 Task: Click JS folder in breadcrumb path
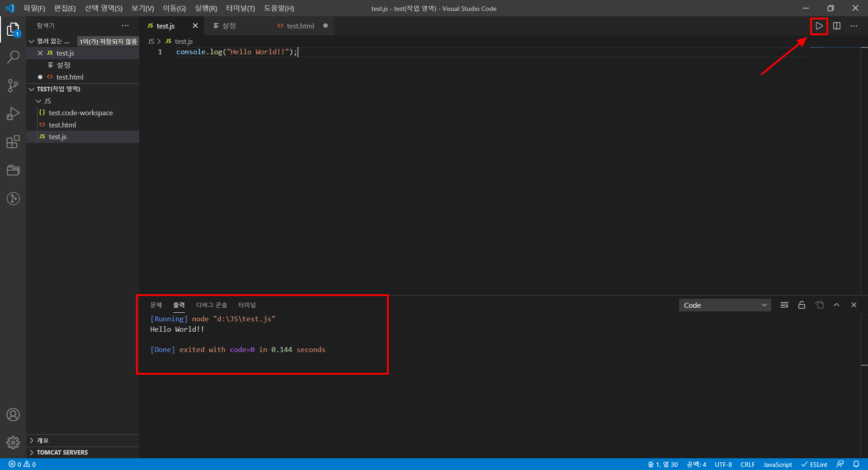(x=151, y=41)
